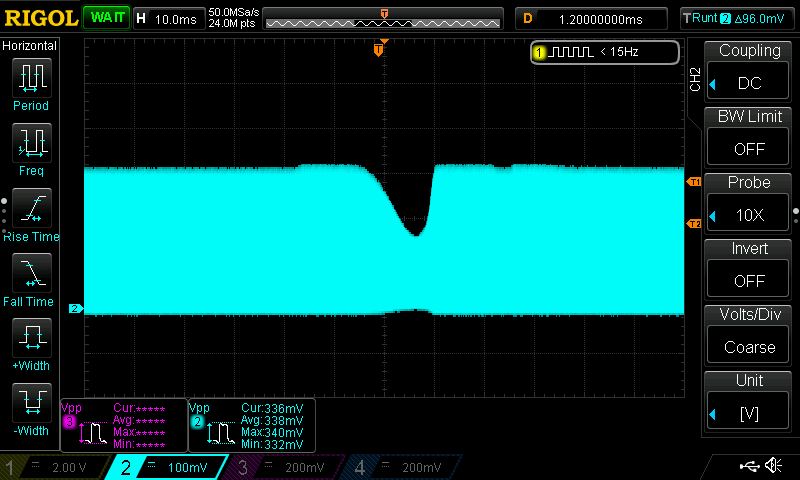Select the Period measurement icon
Image resolution: width=800 pixels, height=480 pixels.
[31, 79]
